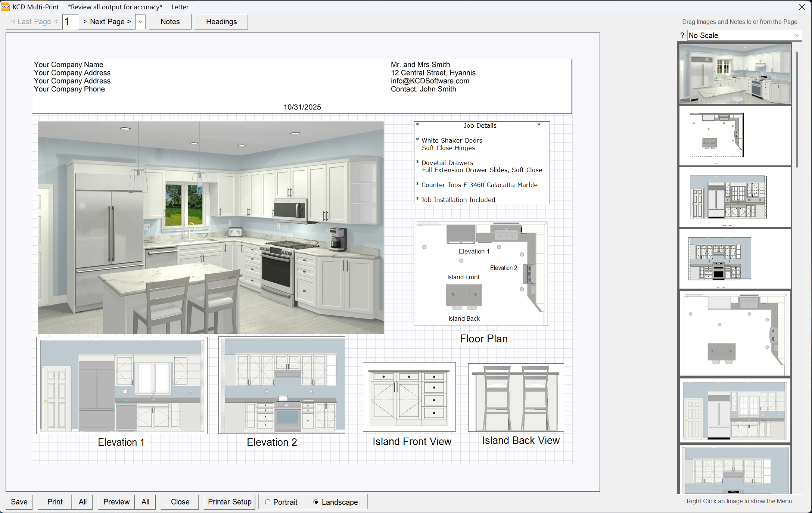Click the 'Island Front View' caption
This screenshot has height=513, width=812.
point(412,441)
